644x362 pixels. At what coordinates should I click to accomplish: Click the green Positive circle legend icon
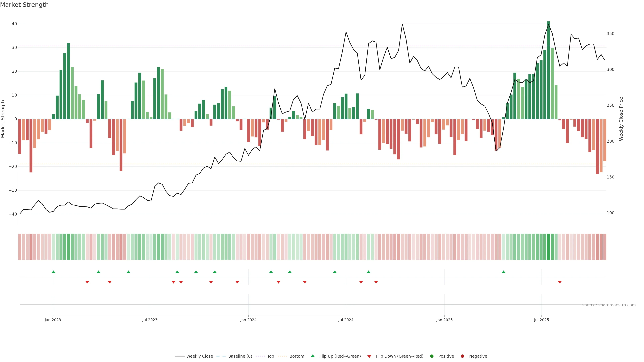point(432,356)
